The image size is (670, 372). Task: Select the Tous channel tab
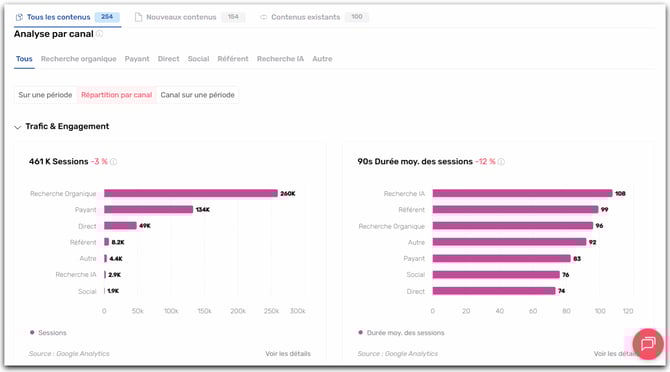point(24,59)
